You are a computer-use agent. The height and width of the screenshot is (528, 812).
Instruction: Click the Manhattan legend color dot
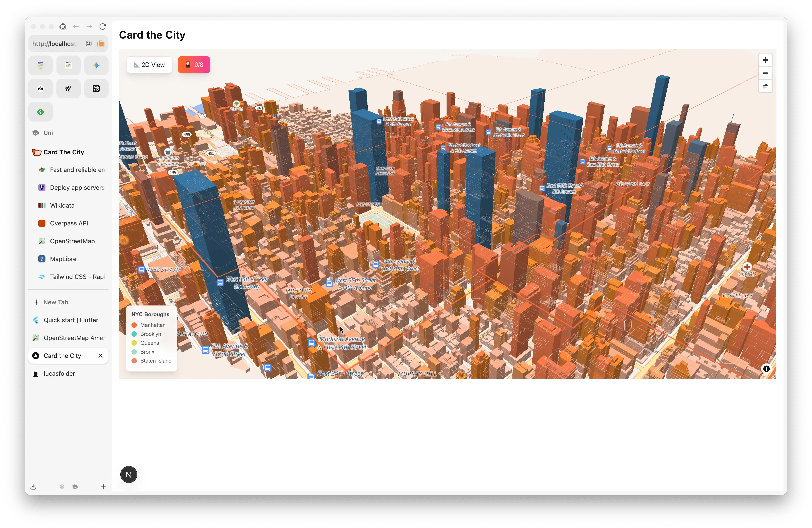pyautogui.click(x=134, y=325)
